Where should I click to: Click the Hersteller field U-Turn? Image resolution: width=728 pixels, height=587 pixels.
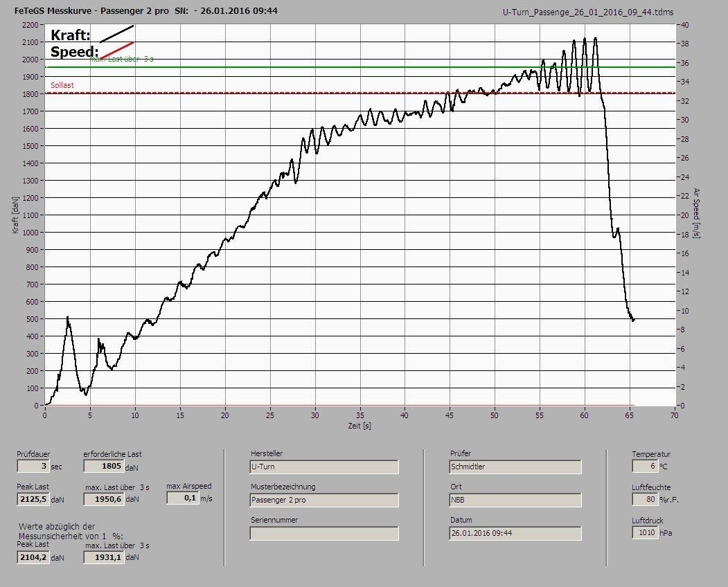(323, 467)
